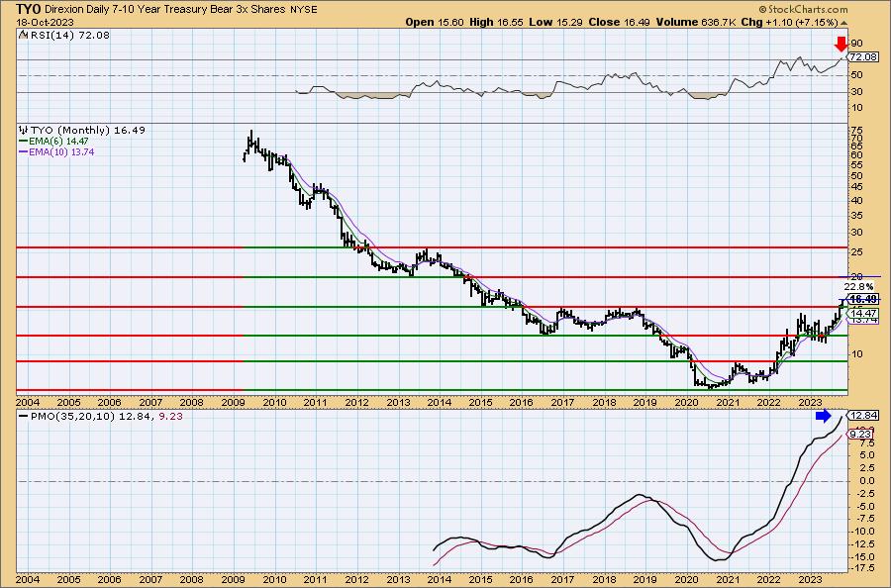
Task: Click the -10.0 label on the PMO axis
Action: click(864, 532)
